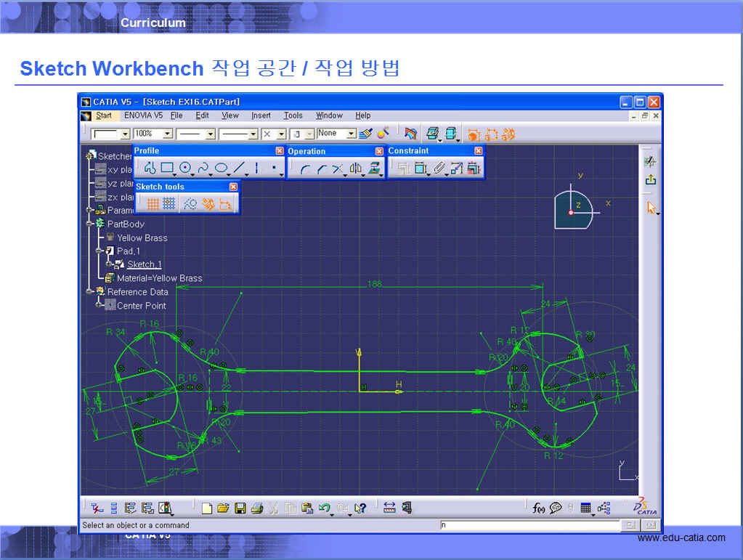Open the Insert menu
Image resolution: width=743 pixels, height=560 pixels.
pyautogui.click(x=261, y=115)
